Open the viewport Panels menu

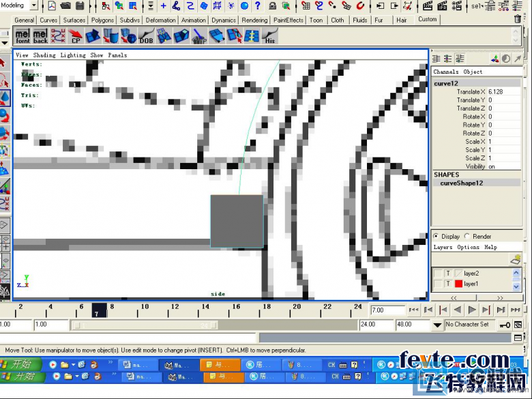[117, 55]
